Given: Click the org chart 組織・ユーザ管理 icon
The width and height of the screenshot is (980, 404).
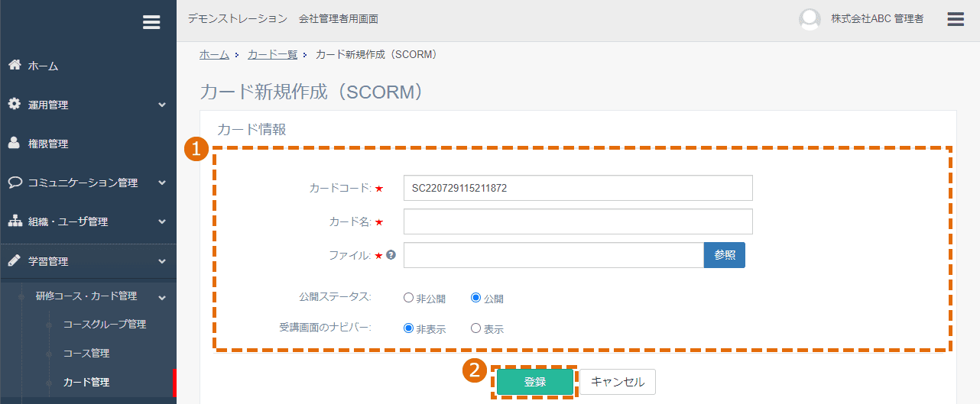Looking at the screenshot, I should 15,221.
